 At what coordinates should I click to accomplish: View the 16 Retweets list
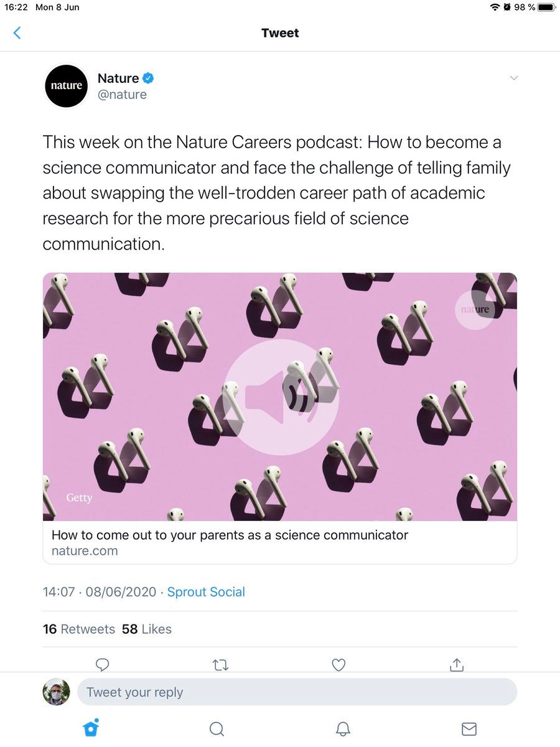pyautogui.click(x=79, y=629)
